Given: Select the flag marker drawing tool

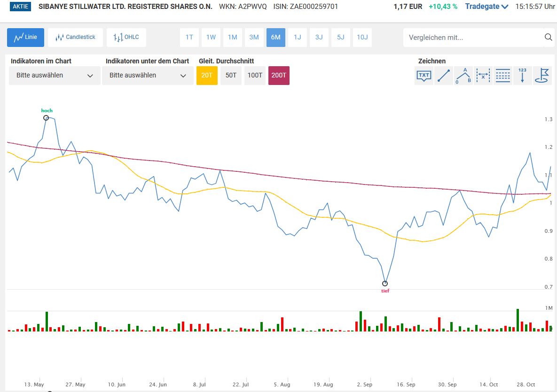Looking at the screenshot, I should 542,76.
